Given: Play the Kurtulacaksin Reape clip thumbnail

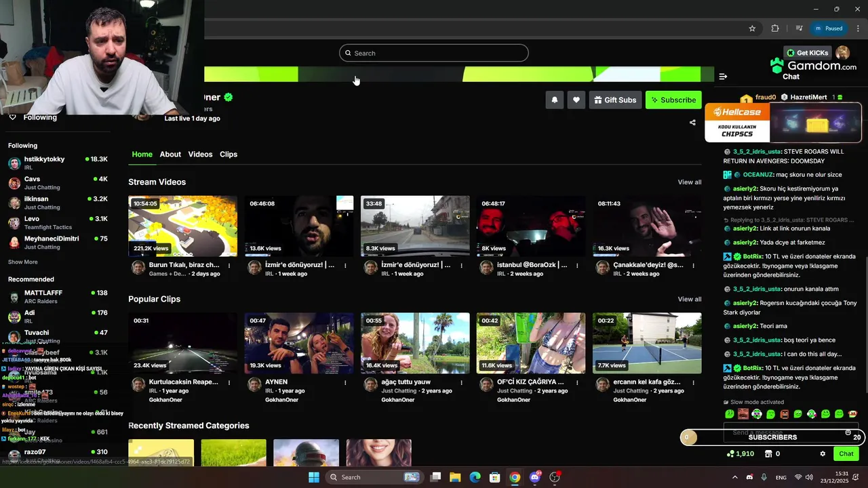Looking at the screenshot, I should coord(182,343).
